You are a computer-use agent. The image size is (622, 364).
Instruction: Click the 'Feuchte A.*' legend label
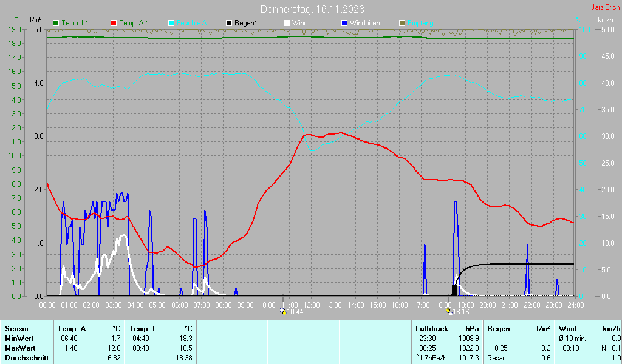pyautogui.click(x=194, y=24)
